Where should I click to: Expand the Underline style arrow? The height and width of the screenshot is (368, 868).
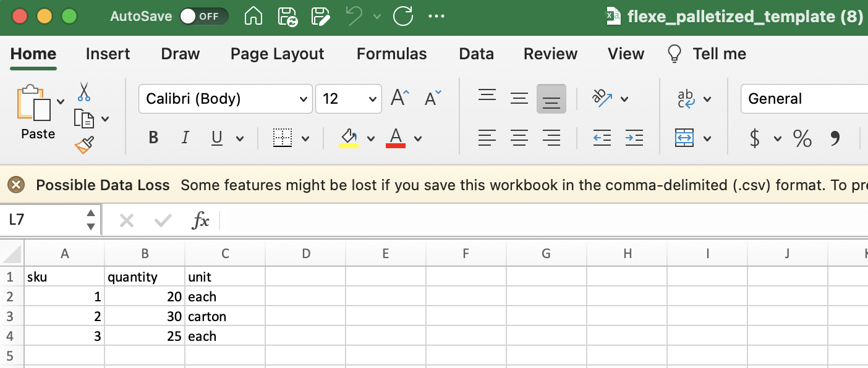240,139
